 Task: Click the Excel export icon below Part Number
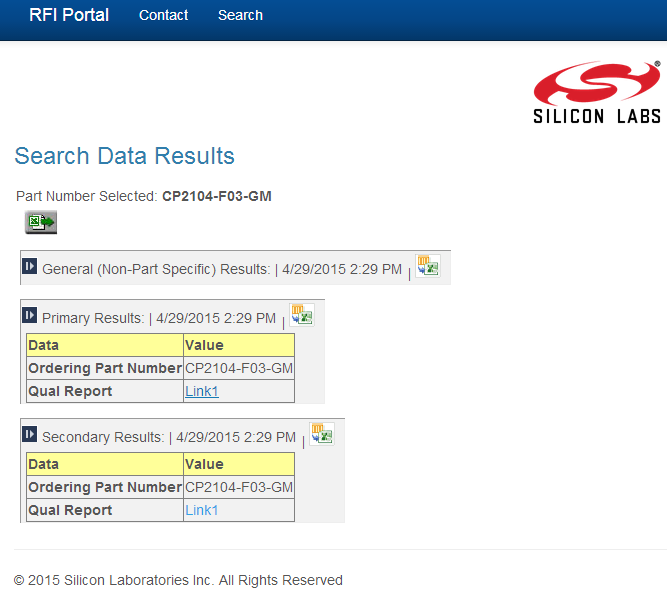pyautogui.click(x=41, y=222)
